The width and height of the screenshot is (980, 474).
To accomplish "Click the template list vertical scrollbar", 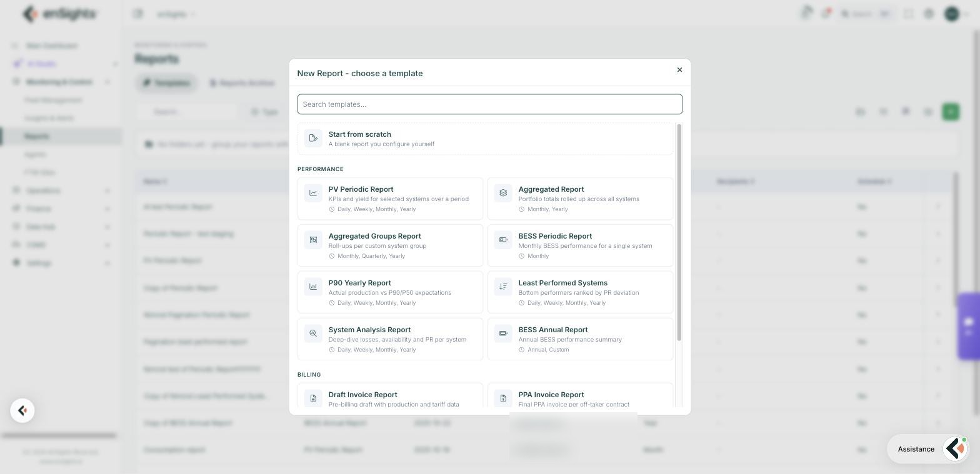I will coord(679,232).
